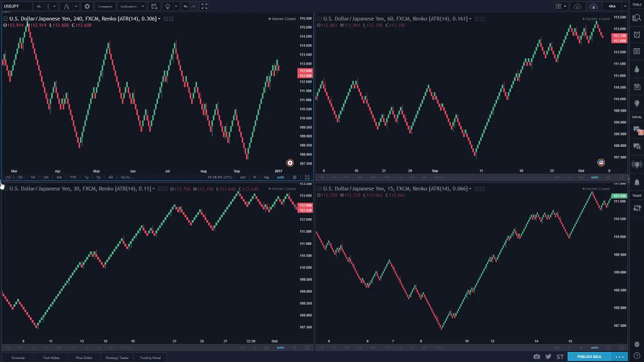
Task: Select the YTD range on the 240 chart
Action: [x=73, y=177]
